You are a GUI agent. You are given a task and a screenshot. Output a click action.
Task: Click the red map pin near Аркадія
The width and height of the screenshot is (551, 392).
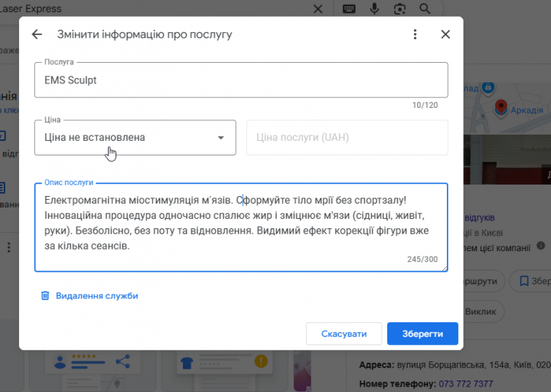(501, 107)
